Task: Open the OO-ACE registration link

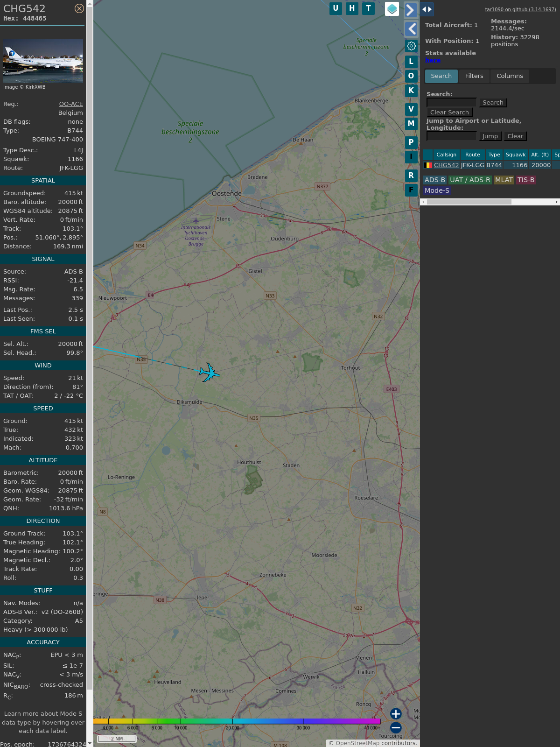Action: click(71, 104)
